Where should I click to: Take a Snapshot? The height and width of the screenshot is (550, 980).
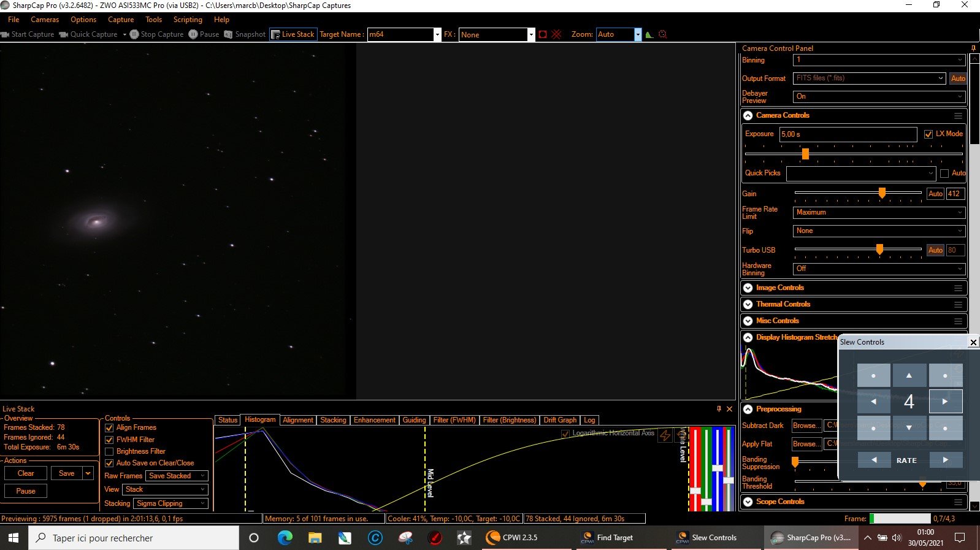click(x=245, y=34)
